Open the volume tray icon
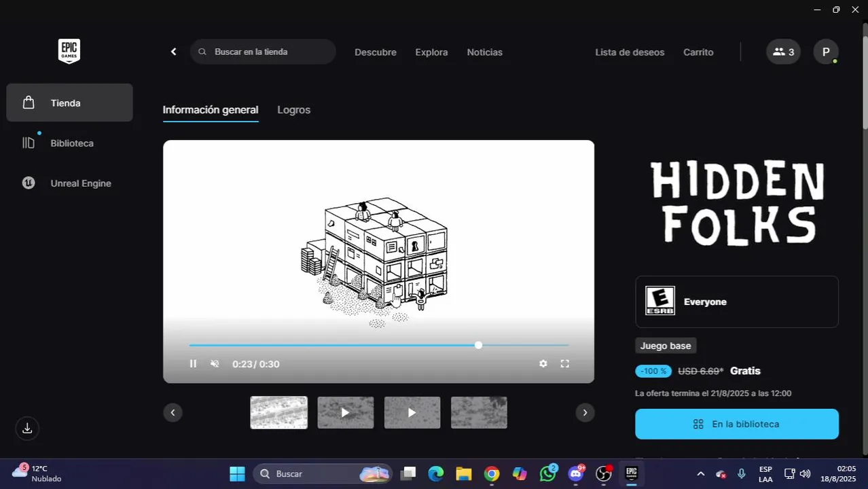This screenshot has height=489, width=868. [x=805, y=474]
